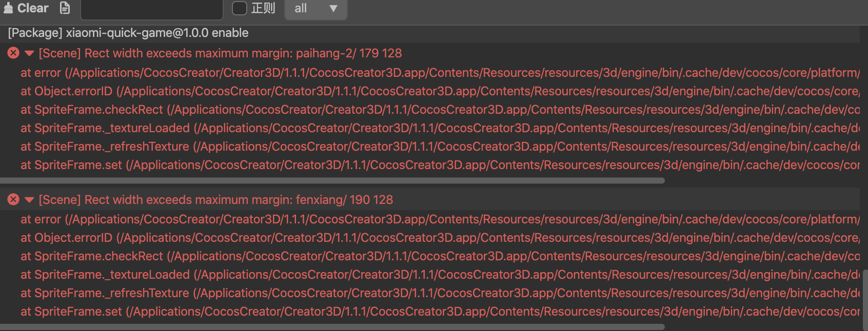The image size is (868, 331).
Task: Open the log file document icon
Action: 65,8
